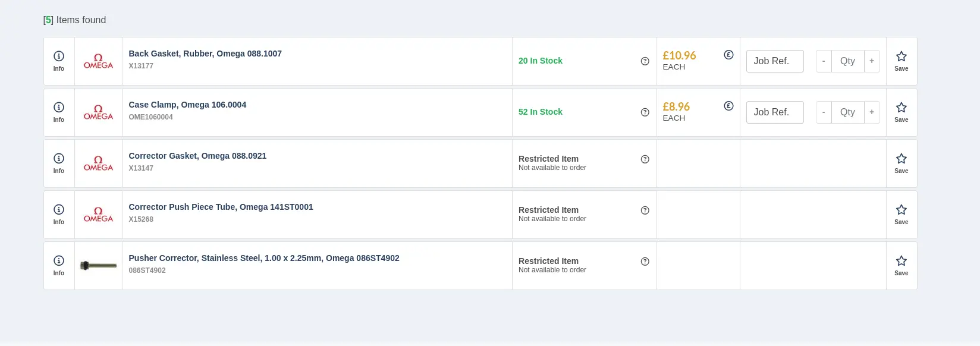980x346 pixels.
Task: Open Info for Back Gasket item
Action: pos(59,61)
